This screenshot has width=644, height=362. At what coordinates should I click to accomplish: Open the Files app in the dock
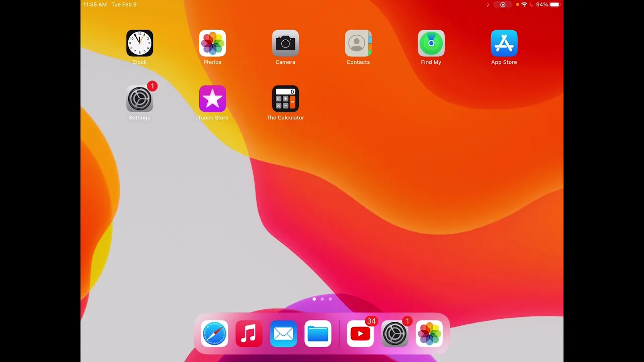pyautogui.click(x=318, y=334)
